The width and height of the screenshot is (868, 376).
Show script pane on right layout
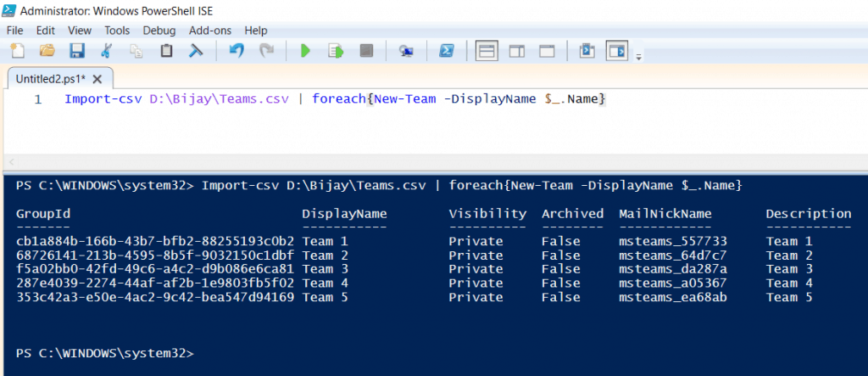tap(517, 52)
